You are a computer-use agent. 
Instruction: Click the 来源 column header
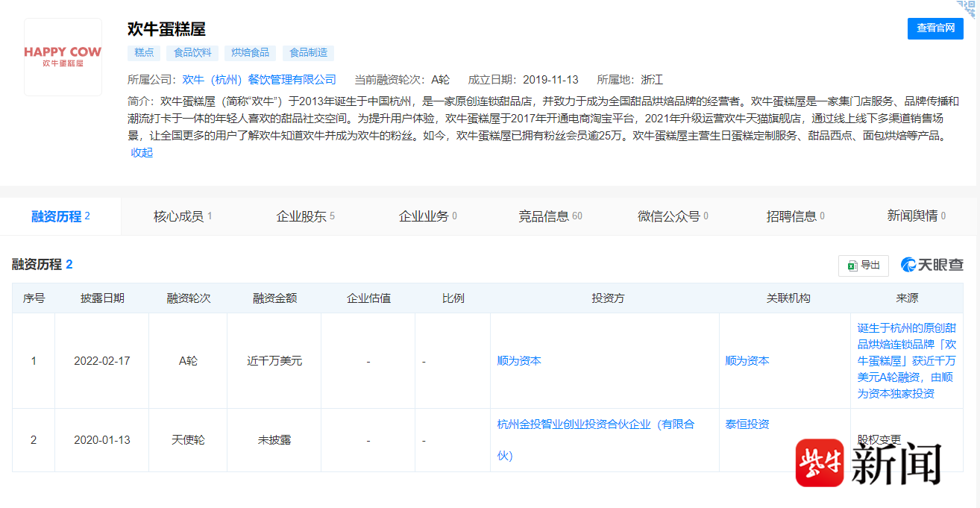point(907,298)
